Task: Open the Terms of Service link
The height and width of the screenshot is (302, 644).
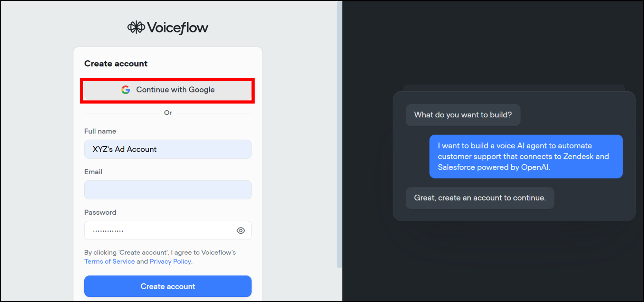Action: [x=110, y=261]
